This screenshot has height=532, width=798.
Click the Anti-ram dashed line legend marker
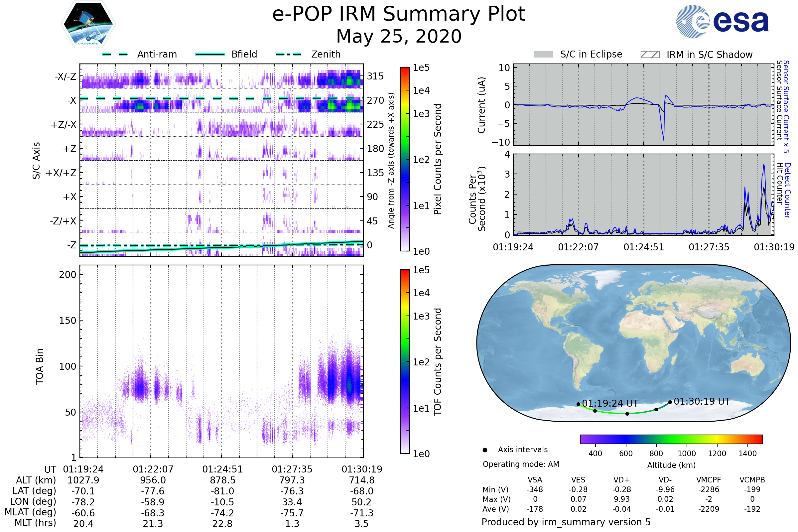[x=115, y=54]
